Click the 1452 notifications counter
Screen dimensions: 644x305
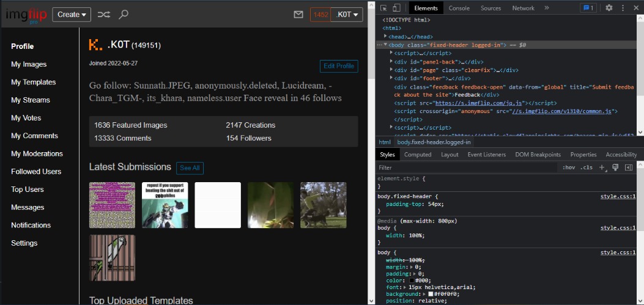[x=320, y=15]
